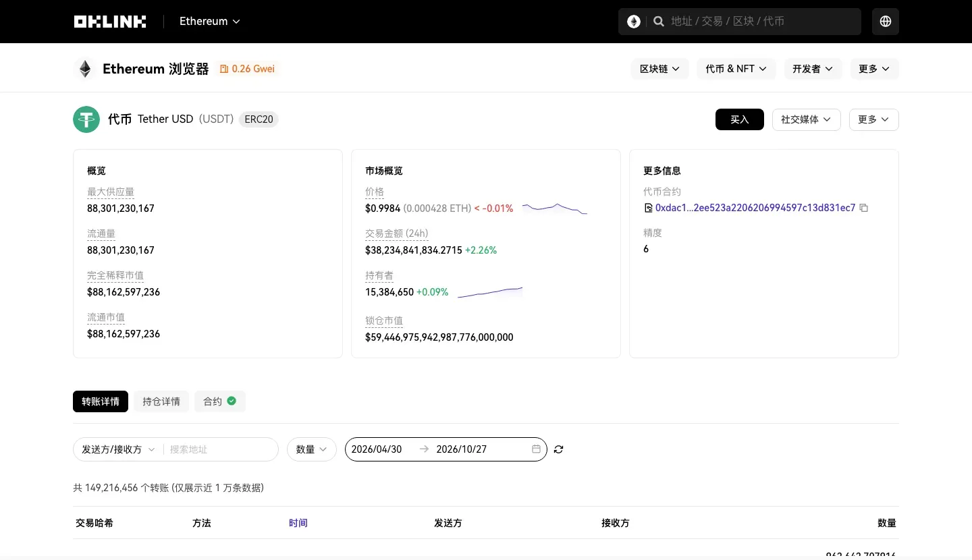972x560 pixels.
Task: Switch to the 合约 tab
Action: pyautogui.click(x=220, y=401)
